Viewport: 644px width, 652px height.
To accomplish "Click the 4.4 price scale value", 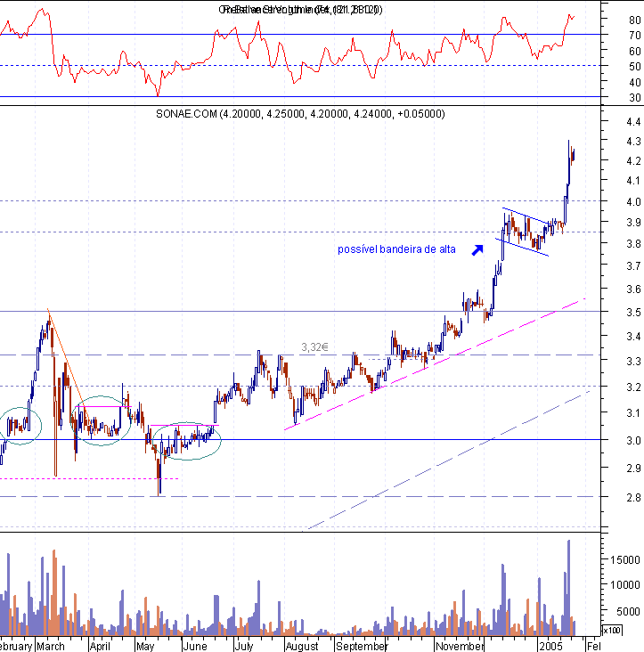I will point(633,121).
